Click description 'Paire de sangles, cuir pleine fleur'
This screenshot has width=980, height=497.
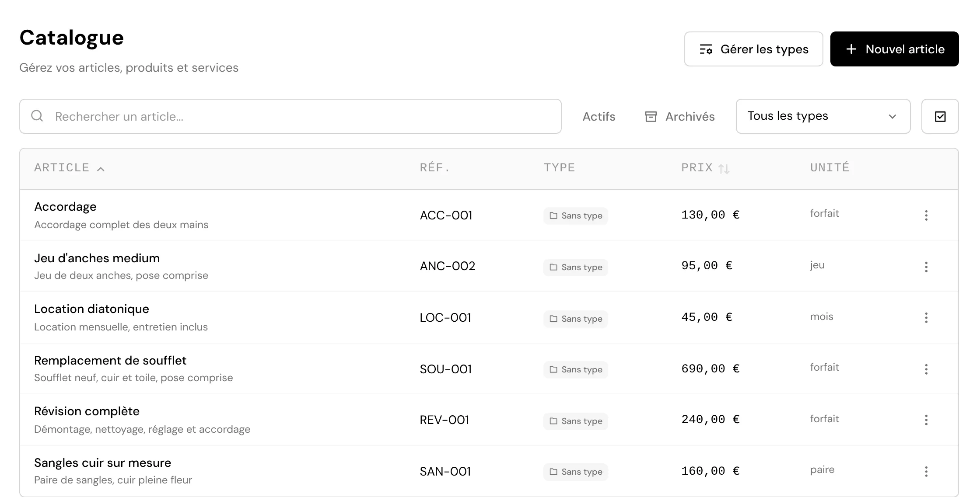pos(113,480)
